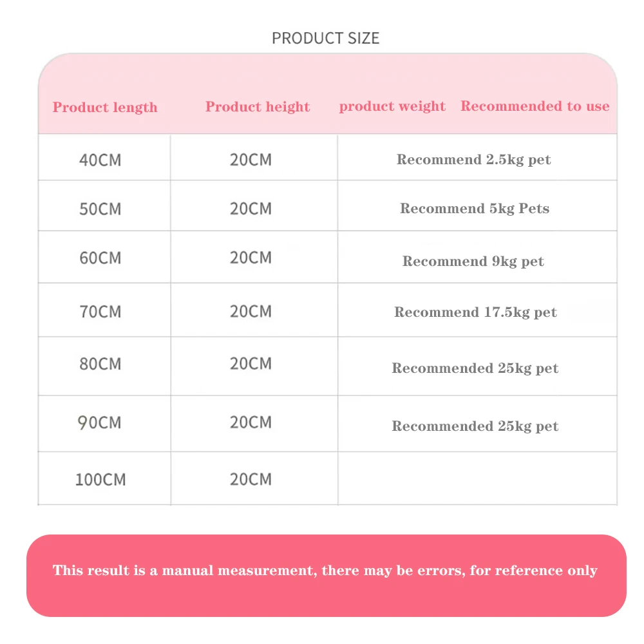Select the Recommend 5kg Pets text
This screenshot has width=644, height=644.
tap(475, 209)
